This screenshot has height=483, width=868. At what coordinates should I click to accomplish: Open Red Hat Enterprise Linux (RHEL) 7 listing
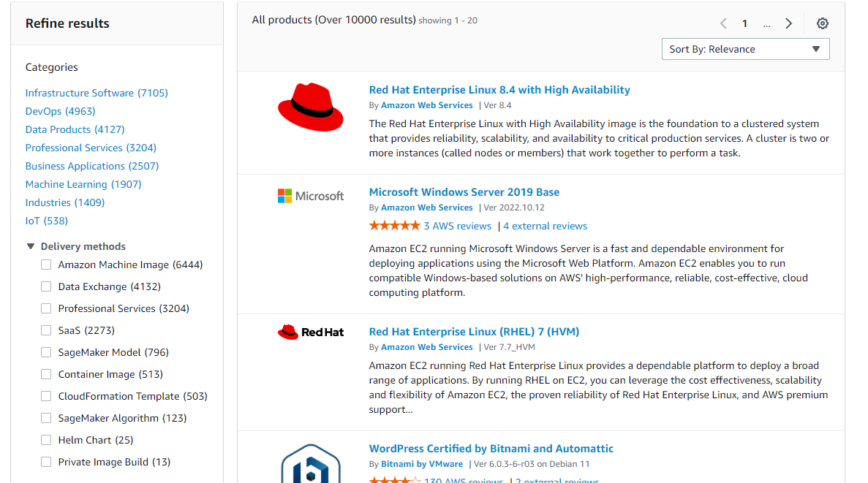pos(474,332)
